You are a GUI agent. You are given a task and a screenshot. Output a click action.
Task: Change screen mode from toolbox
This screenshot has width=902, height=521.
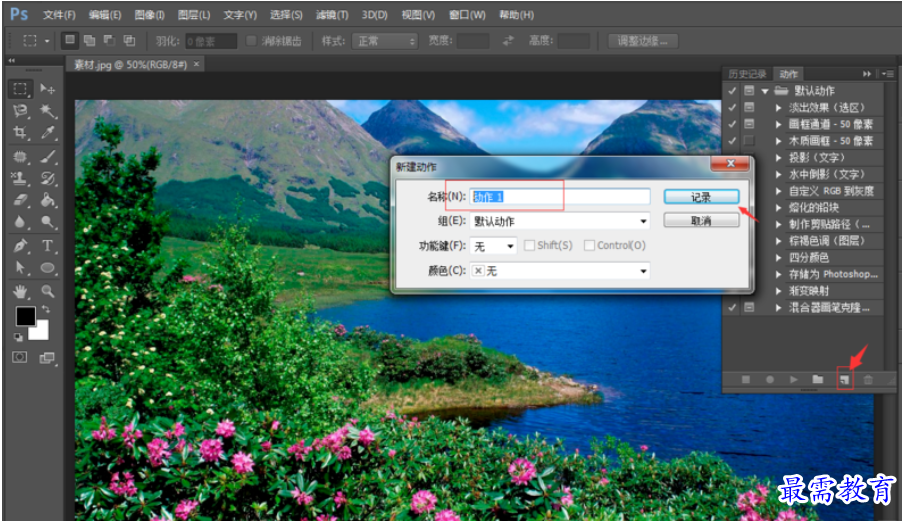[x=47, y=358]
